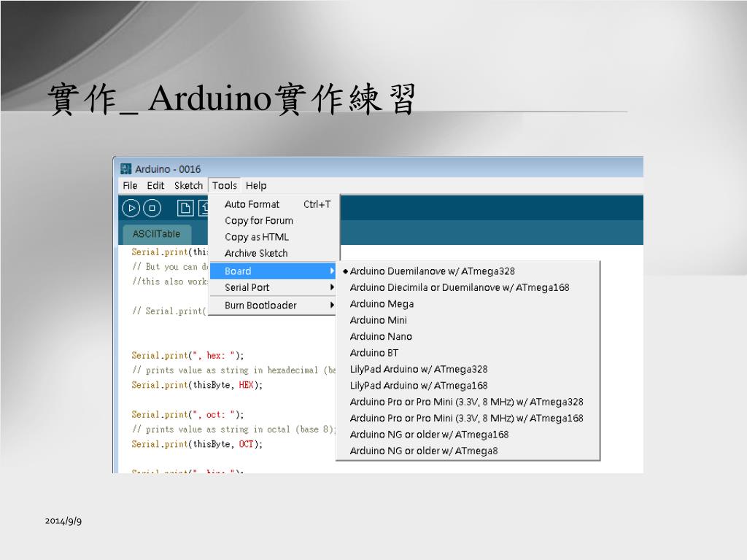The height and width of the screenshot is (560, 747).
Task: Click comment about octal (base 8)
Action: [x=234, y=429]
